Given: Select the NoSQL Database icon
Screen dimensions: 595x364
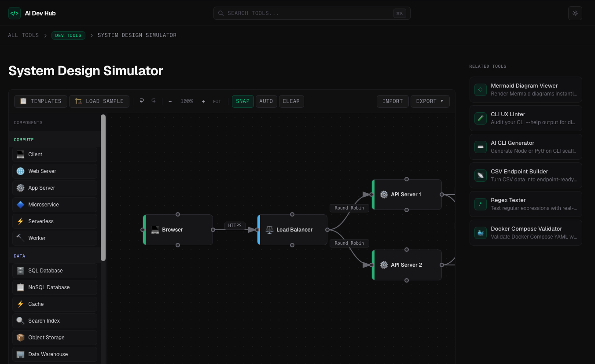Looking at the screenshot, I should pyautogui.click(x=20, y=287).
